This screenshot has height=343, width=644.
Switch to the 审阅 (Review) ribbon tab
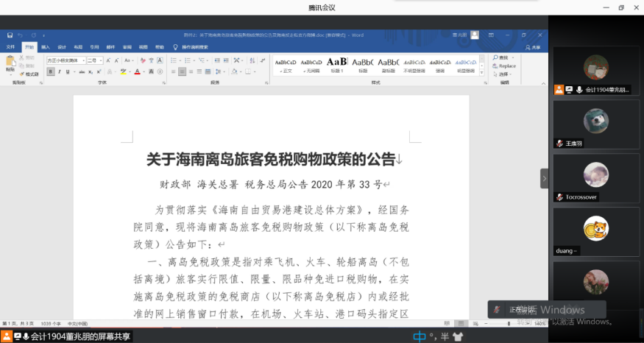(127, 47)
